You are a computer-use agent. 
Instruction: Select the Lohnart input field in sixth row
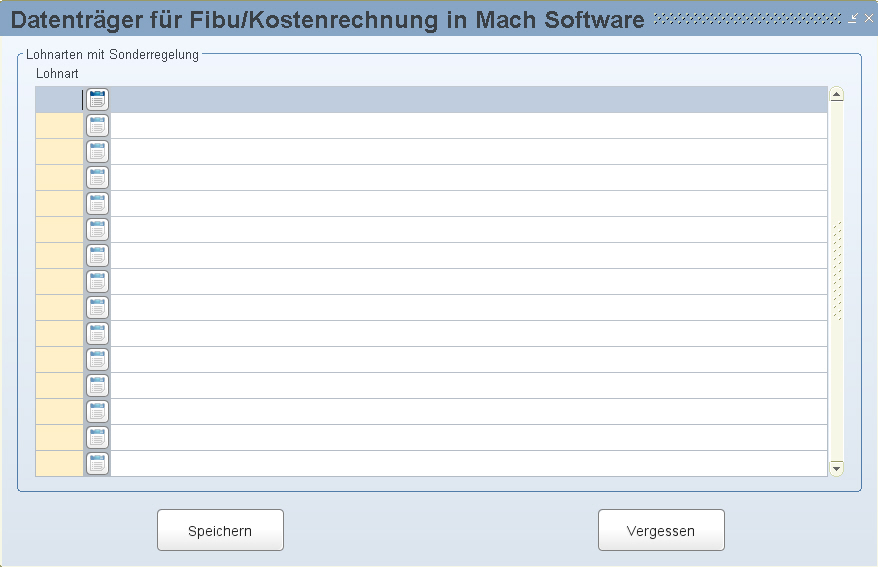[59, 230]
